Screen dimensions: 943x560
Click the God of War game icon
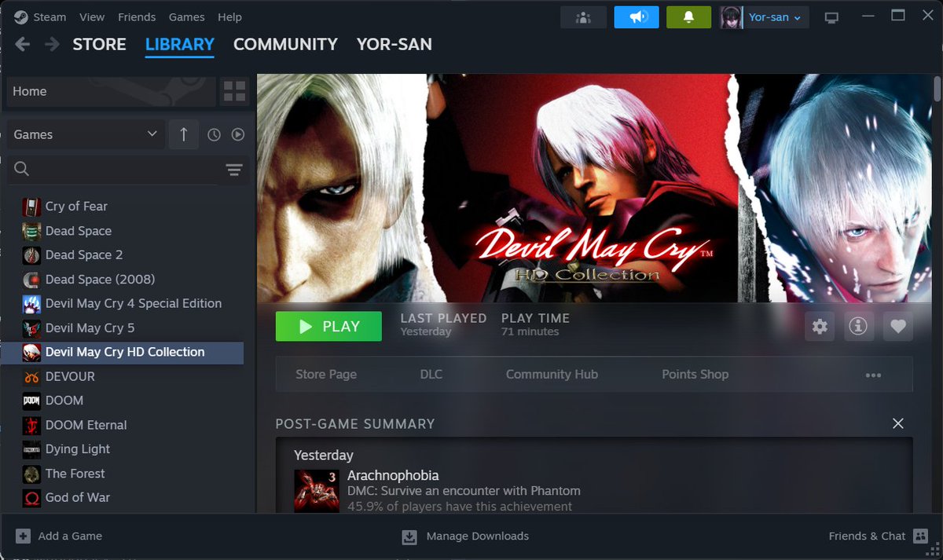31,498
